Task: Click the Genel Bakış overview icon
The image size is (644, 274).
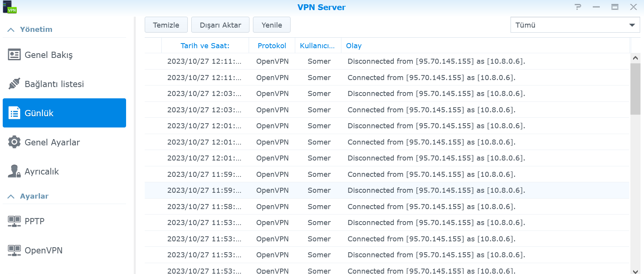Action: (14, 55)
